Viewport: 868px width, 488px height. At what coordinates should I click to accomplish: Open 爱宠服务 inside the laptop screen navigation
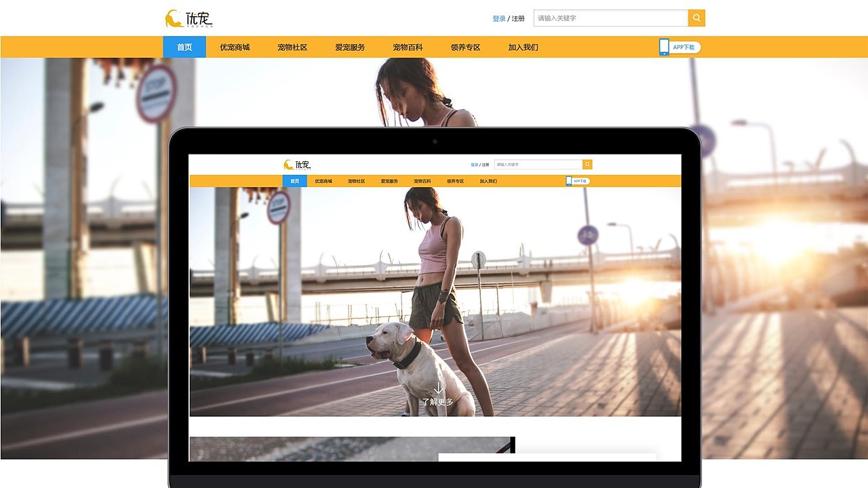click(389, 182)
